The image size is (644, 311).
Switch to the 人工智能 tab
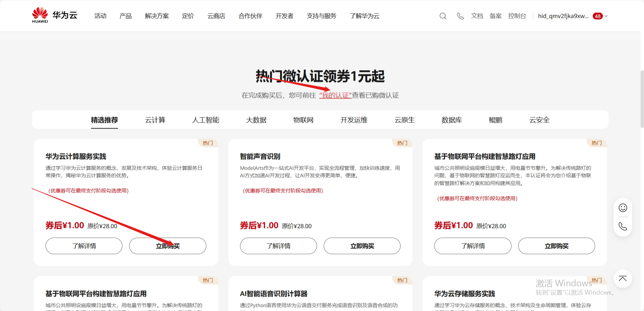pos(205,120)
